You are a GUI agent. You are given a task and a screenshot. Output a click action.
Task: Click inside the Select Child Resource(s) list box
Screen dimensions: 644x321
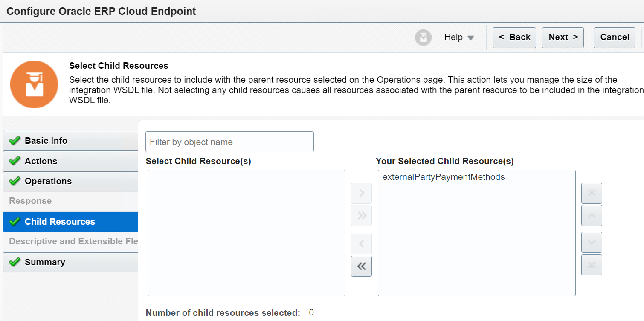tap(247, 233)
